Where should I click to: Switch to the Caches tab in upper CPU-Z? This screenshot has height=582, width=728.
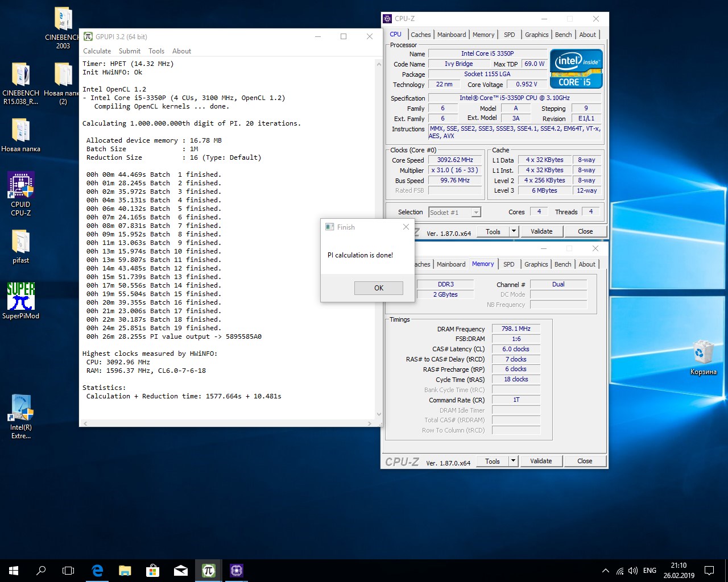[421, 35]
